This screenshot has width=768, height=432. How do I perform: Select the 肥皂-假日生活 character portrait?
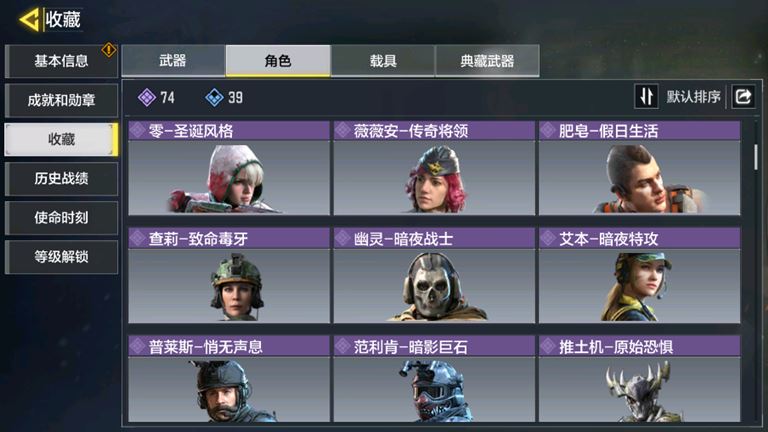pyautogui.click(x=640, y=178)
